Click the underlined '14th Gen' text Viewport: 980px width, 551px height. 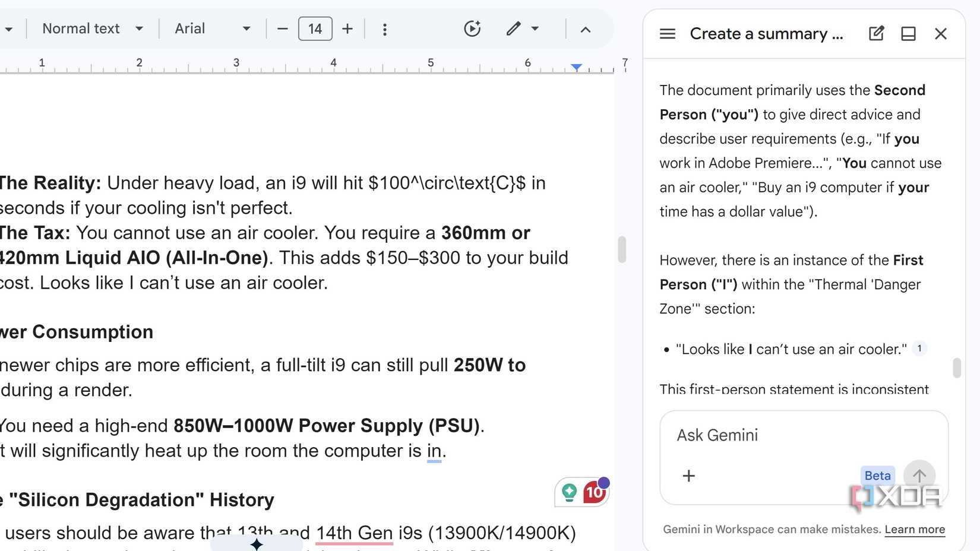354,533
